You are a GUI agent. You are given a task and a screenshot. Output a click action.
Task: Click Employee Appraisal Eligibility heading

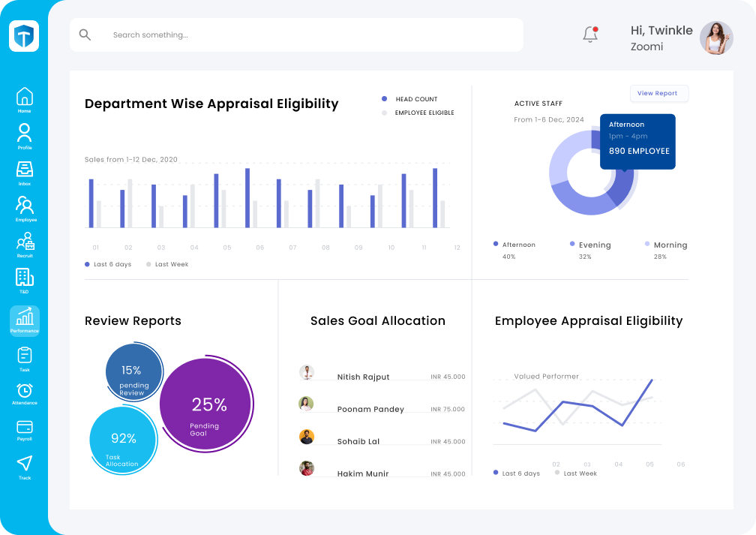pyautogui.click(x=589, y=321)
